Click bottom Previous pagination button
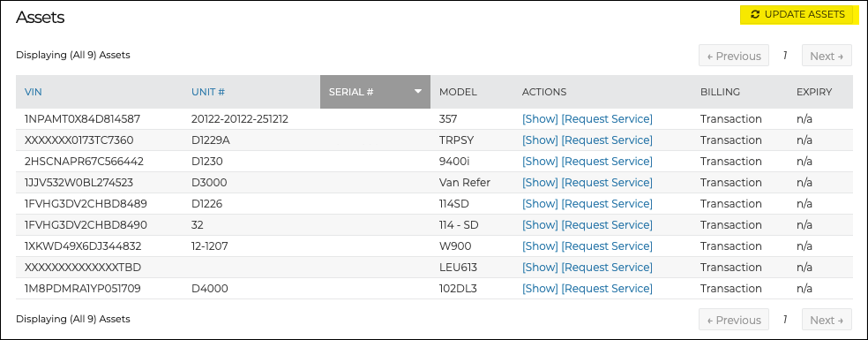Screen dimensions: 868x340 (x=734, y=320)
